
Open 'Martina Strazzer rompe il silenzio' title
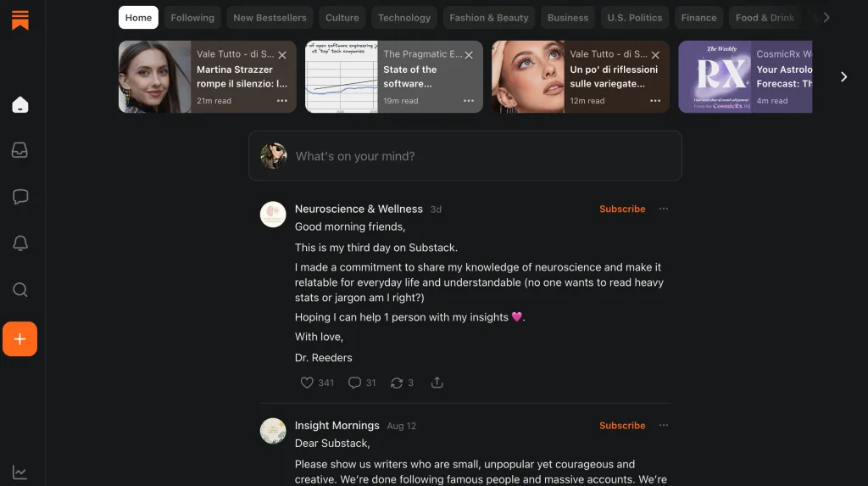[242, 76]
